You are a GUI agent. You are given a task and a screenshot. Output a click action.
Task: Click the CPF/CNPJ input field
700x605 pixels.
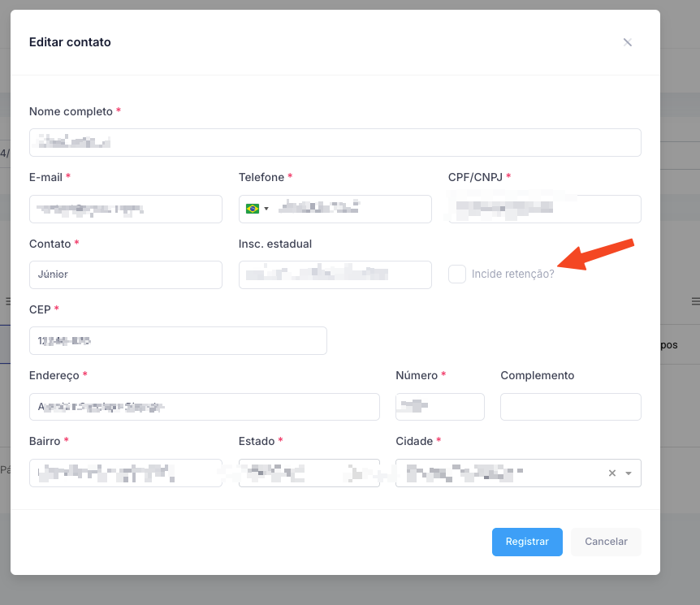[545, 209]
